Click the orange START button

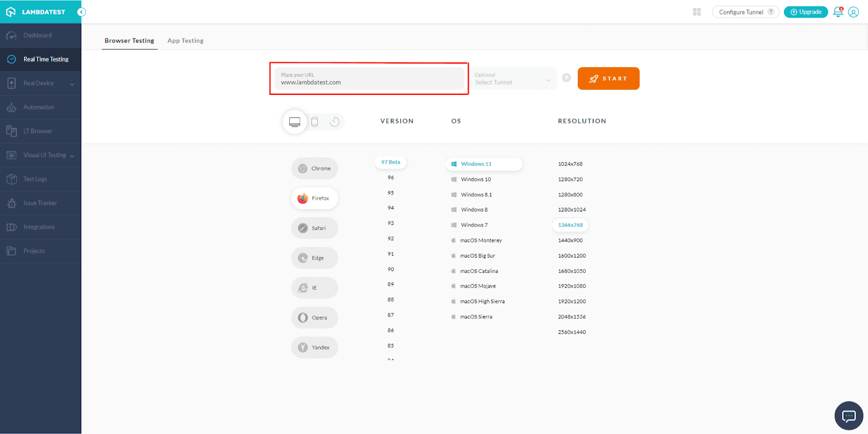click(x=609, y=79)
